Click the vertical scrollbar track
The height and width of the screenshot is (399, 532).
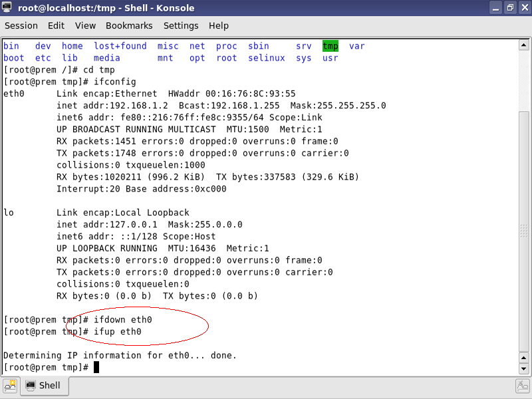coord(524,199)
